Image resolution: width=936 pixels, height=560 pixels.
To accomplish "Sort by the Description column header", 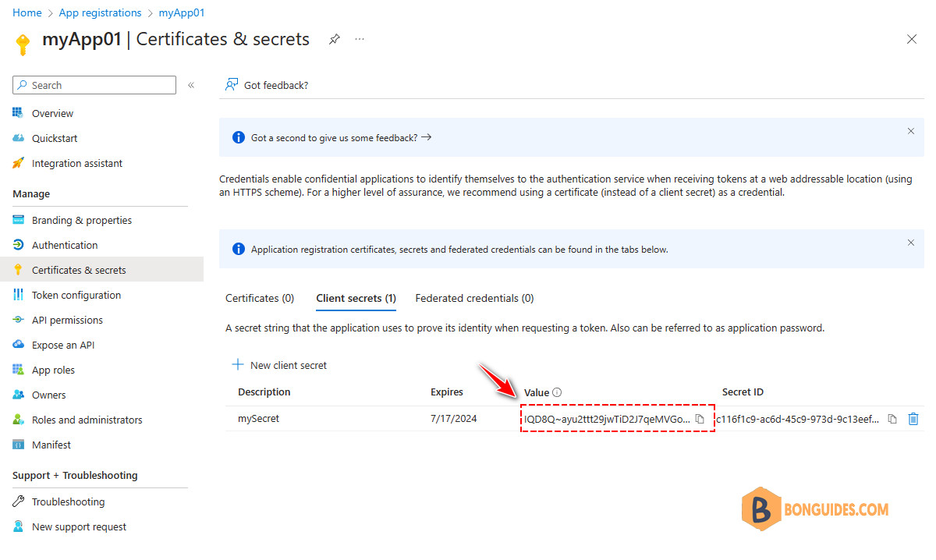I will pos(264,392).
